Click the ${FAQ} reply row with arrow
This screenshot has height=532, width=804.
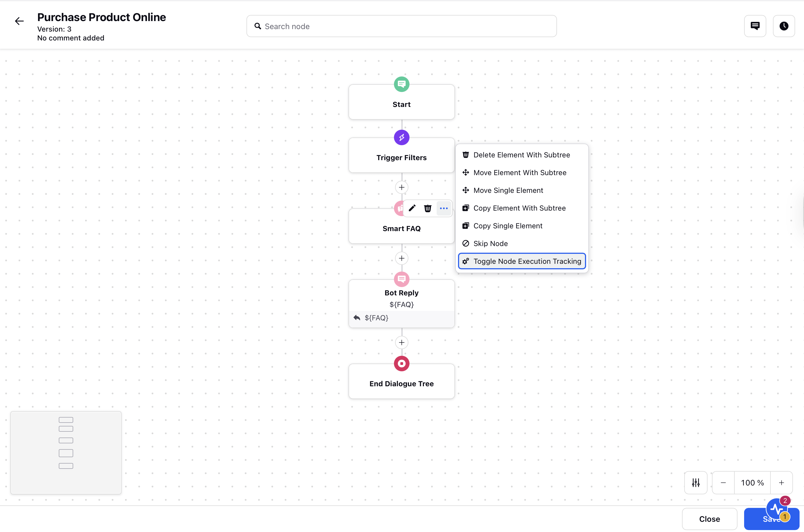click(x=401, y=318)
